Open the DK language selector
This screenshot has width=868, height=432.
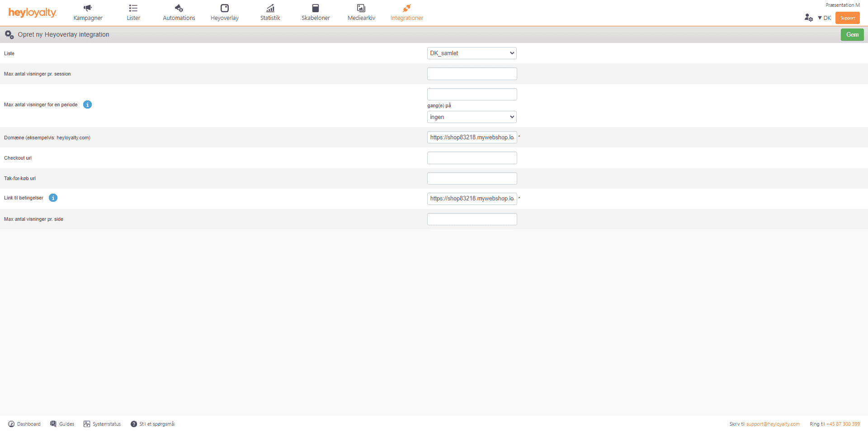pos(825,18)
